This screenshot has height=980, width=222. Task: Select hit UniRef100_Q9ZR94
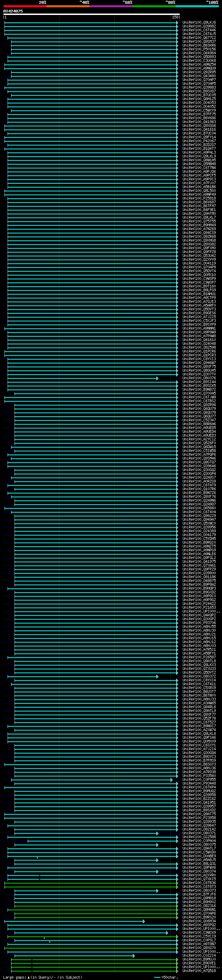point(199,405)
